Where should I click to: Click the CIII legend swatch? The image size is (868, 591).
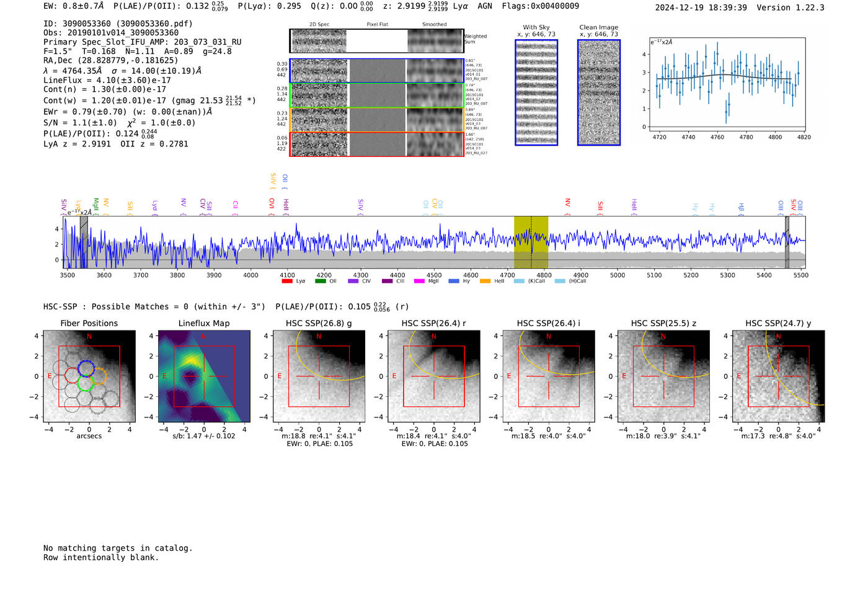(x=387, y=281)
